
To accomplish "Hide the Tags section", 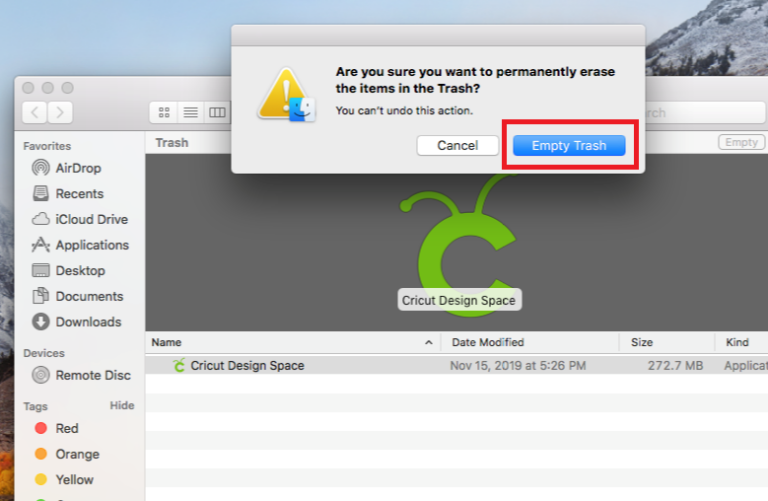I will [x=121, y=406].
